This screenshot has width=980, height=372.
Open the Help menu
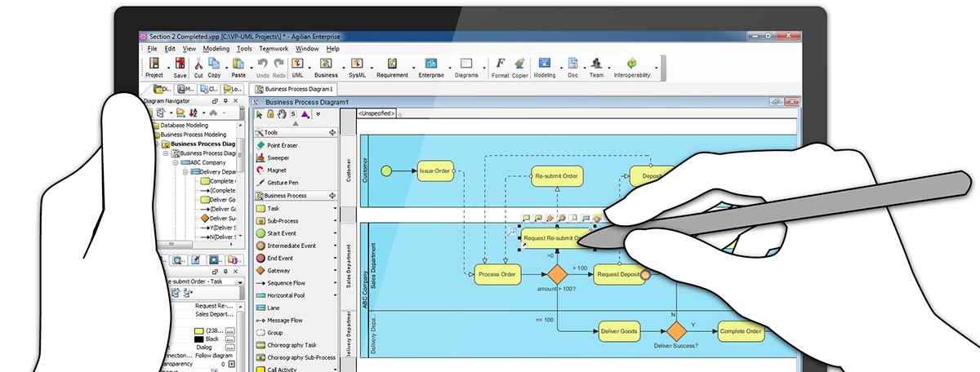(332, 49)
